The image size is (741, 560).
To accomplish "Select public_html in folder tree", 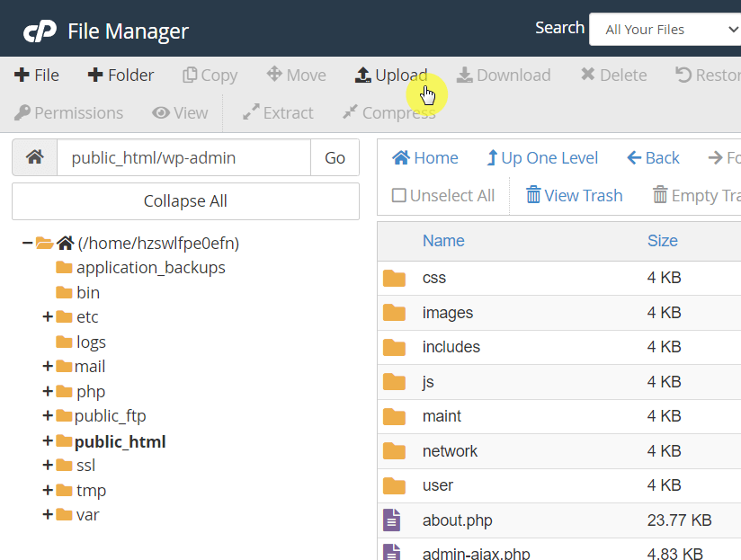I will pos(120,442).
